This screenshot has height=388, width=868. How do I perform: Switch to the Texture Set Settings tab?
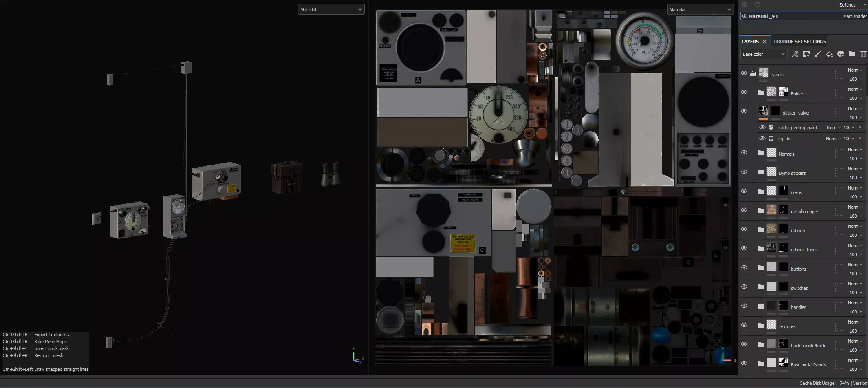(800, 42)
